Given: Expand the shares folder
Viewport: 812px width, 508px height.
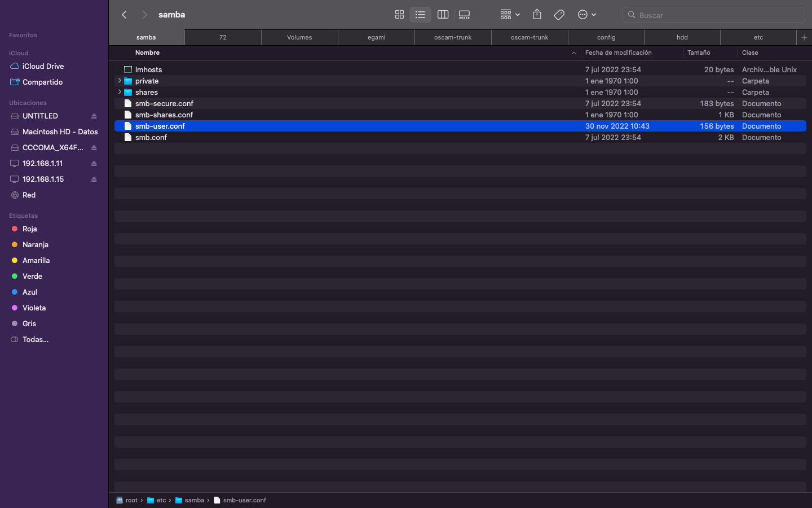Looking at the screenshot, I should tap(120, 92).
